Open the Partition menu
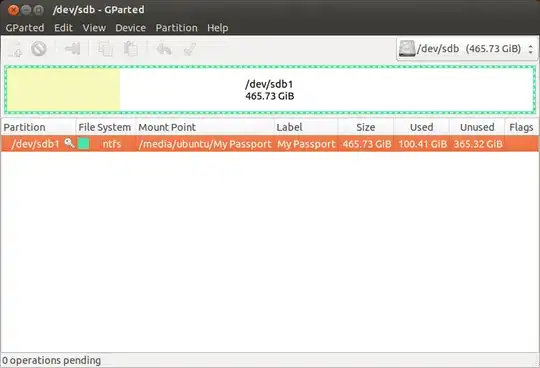Image resolution: width=540 pixels, height=368 pixels. pos(177,28)
